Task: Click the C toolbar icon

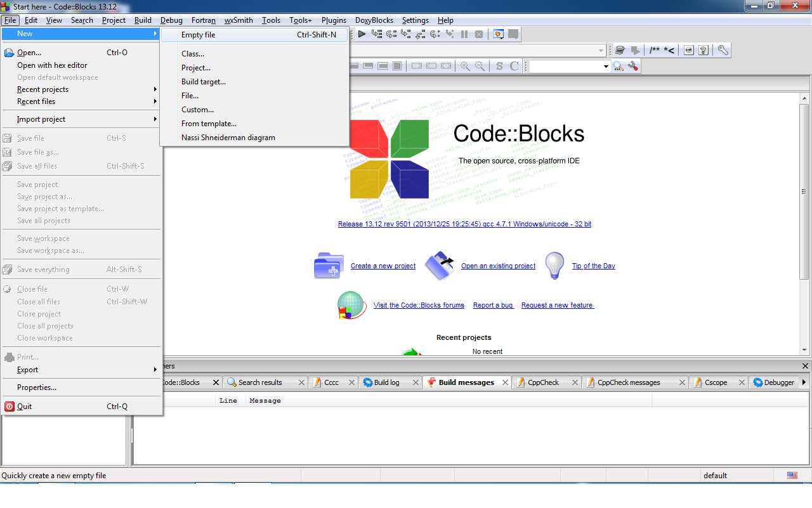Action: point(514,66)
